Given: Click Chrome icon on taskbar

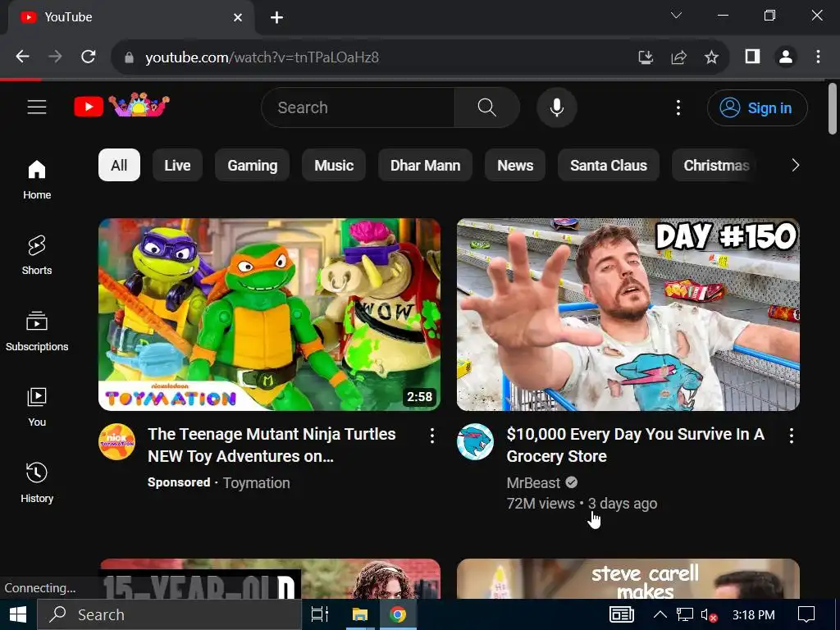Looking at the screenshot, I should (398, 614).
